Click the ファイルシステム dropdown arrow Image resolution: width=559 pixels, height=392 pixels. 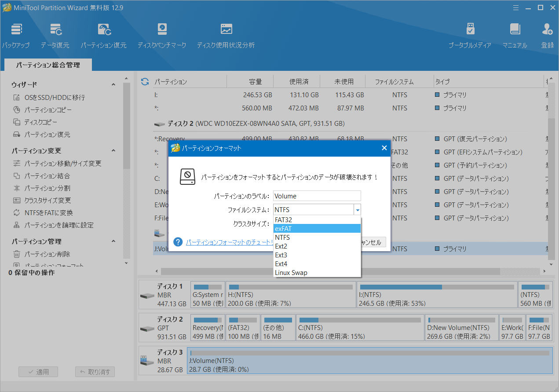pos(358,210)
